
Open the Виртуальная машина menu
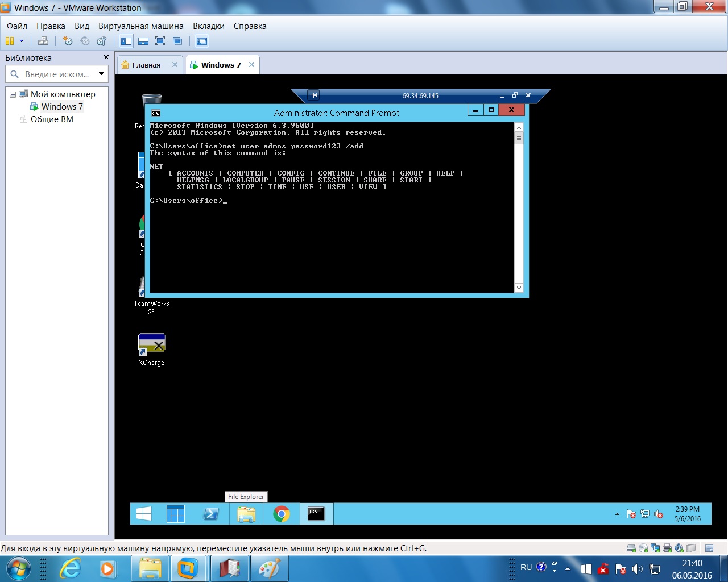click(x=141, y=26)
